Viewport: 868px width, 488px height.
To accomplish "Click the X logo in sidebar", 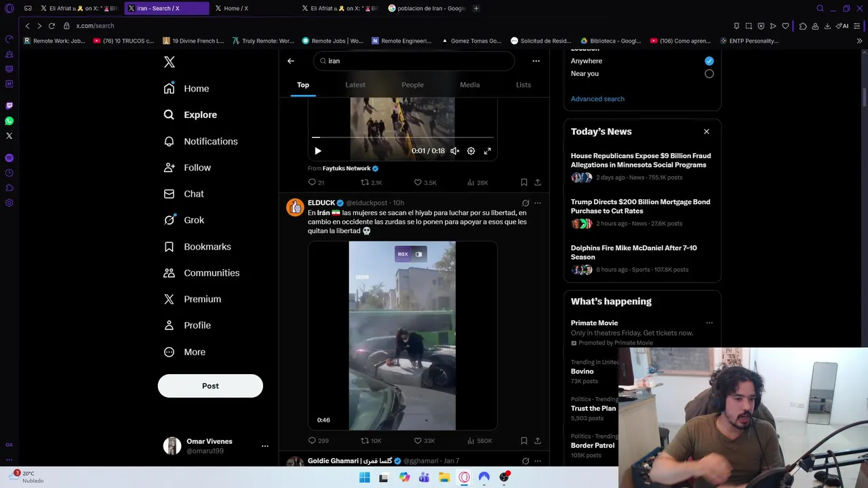I will (x=170, y=62).
